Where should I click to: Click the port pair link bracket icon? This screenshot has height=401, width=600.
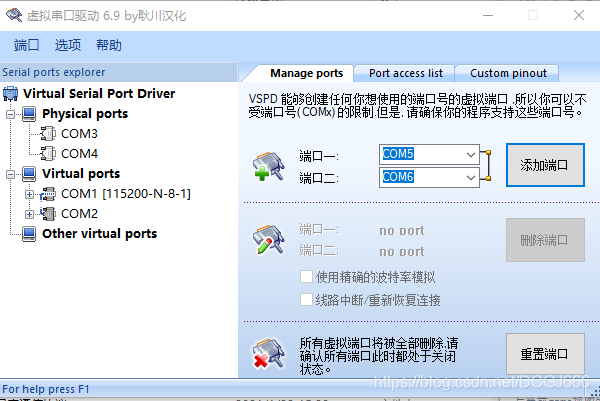[x=486, y=165]
